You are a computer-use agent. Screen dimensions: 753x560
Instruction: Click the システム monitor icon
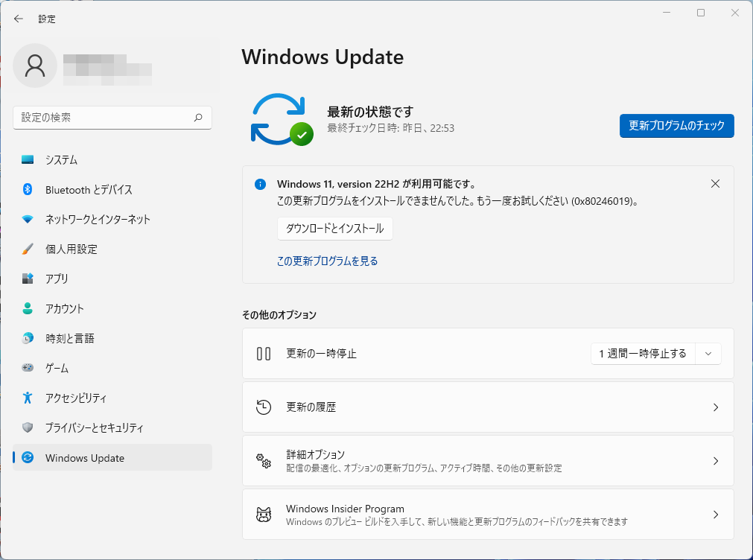point(28,159)
